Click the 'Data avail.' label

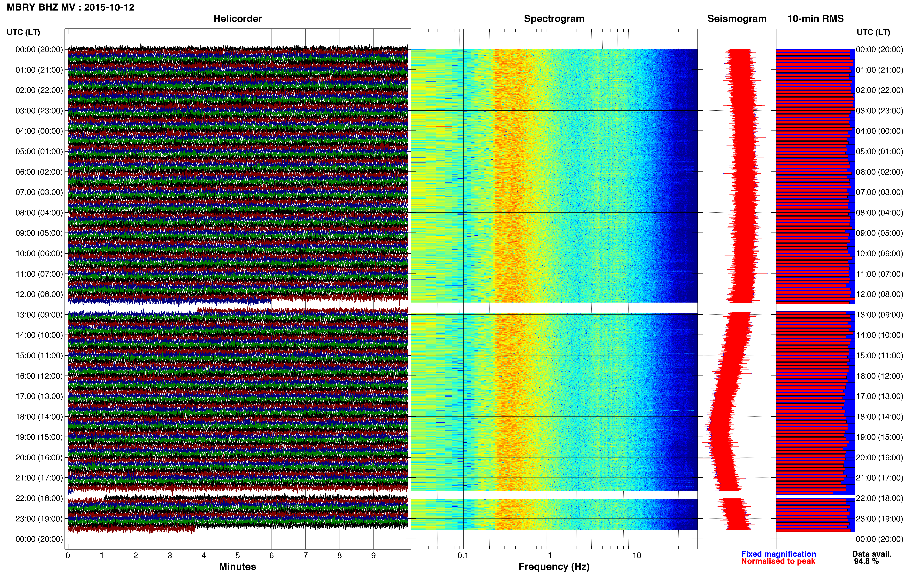872,554
